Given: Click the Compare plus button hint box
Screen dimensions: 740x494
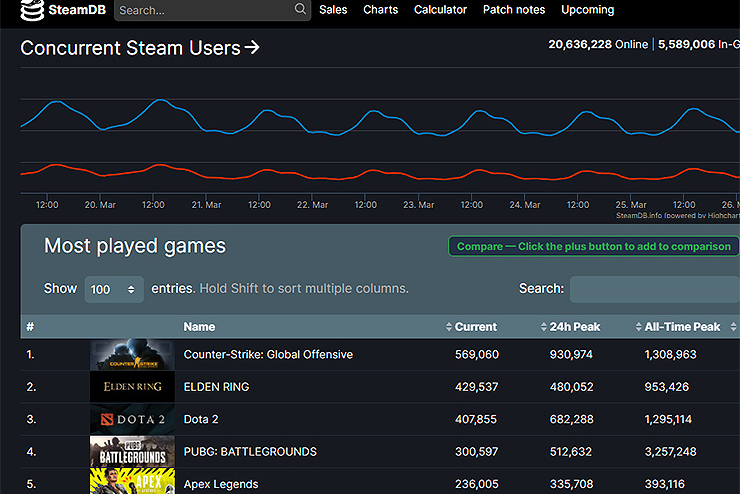Looking at the screenshot, I should [x=594, y=246].
